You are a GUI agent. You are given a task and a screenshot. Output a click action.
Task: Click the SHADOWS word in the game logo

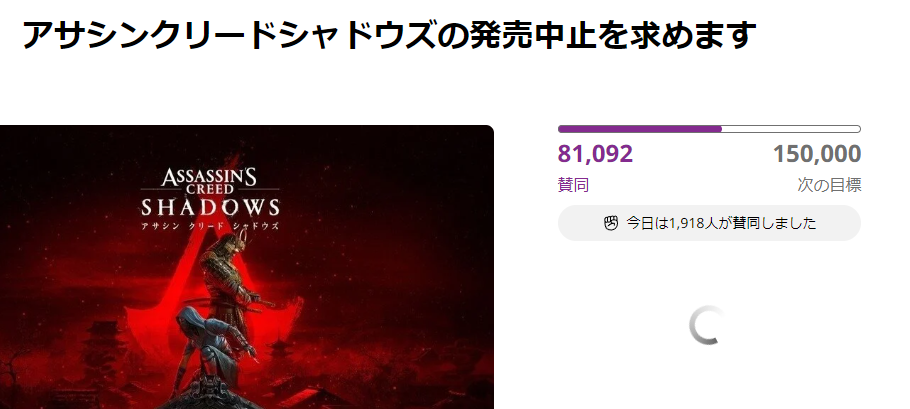211,208
